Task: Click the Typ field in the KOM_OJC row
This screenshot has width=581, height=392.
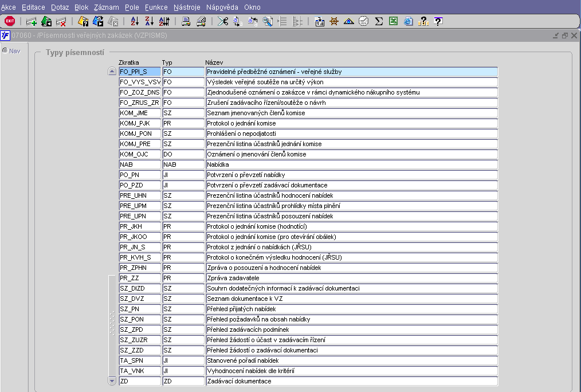Action: click(183, 154)
